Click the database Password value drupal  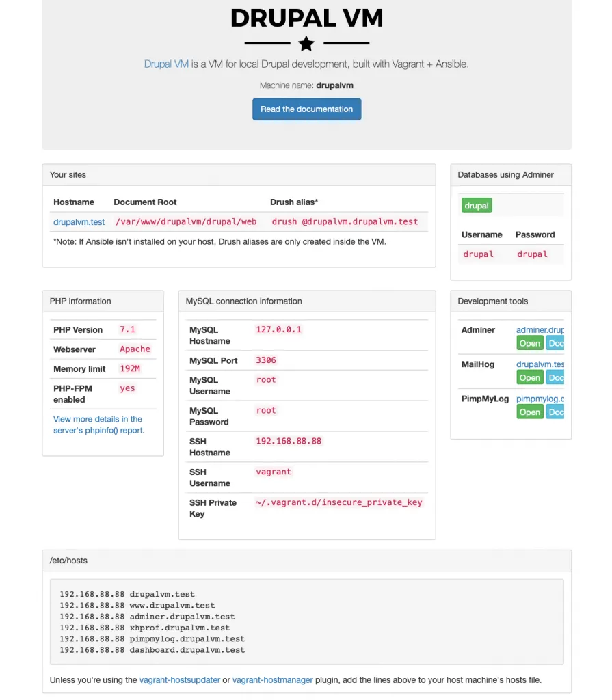coord(532,254)
